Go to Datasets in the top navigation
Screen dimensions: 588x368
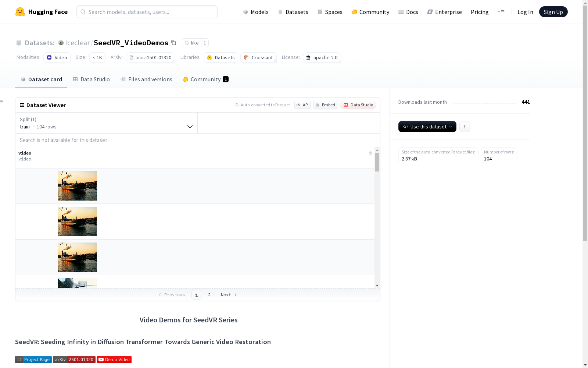pos(293,12)
